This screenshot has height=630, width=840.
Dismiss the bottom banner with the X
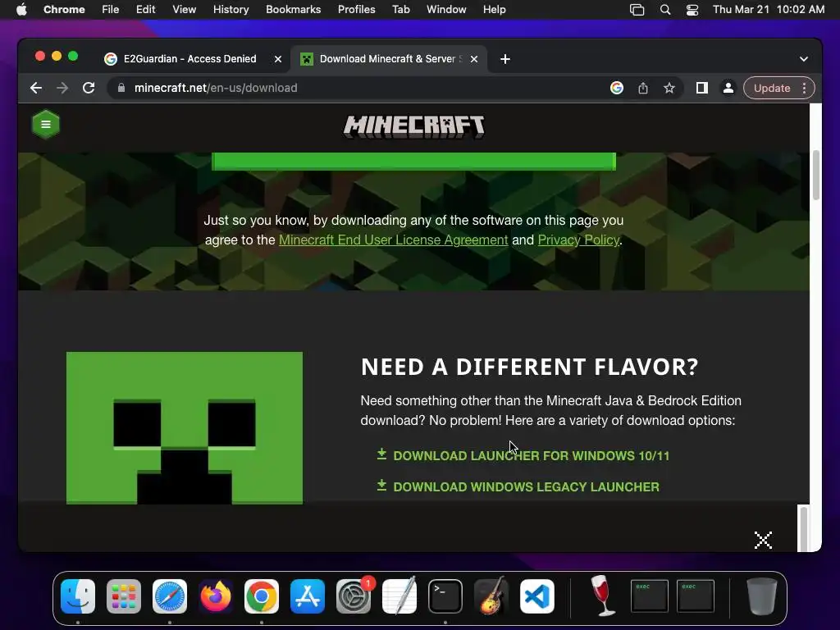763,540
